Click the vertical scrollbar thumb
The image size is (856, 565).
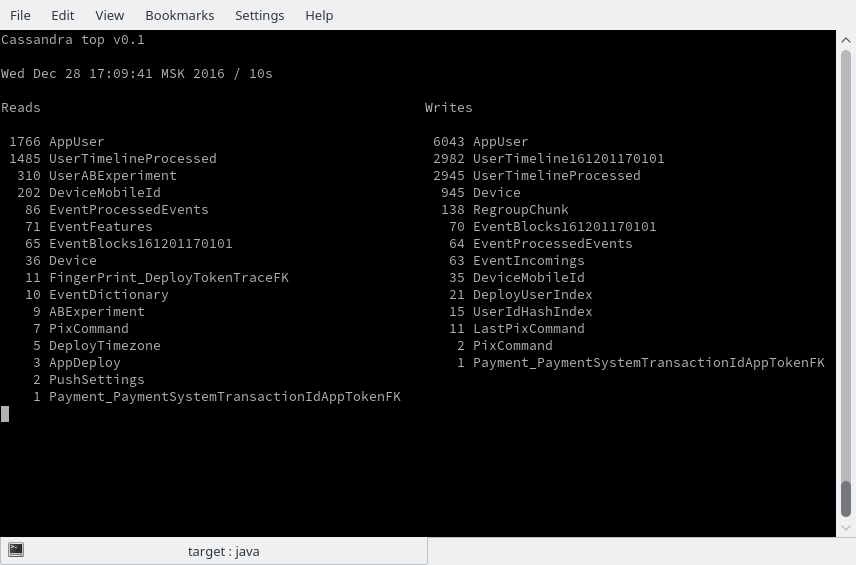click(846, 499)
